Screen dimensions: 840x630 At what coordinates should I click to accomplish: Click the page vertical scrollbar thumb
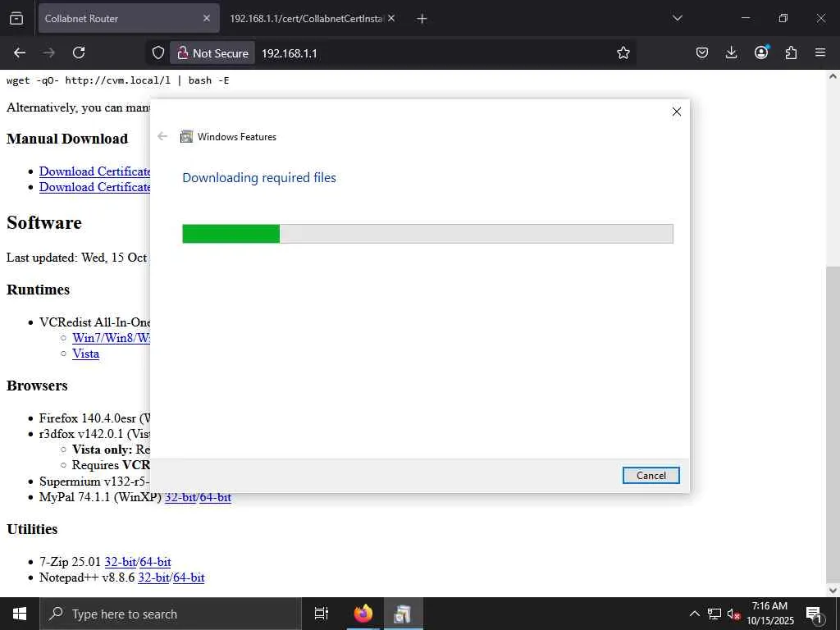tap(833, 424)
